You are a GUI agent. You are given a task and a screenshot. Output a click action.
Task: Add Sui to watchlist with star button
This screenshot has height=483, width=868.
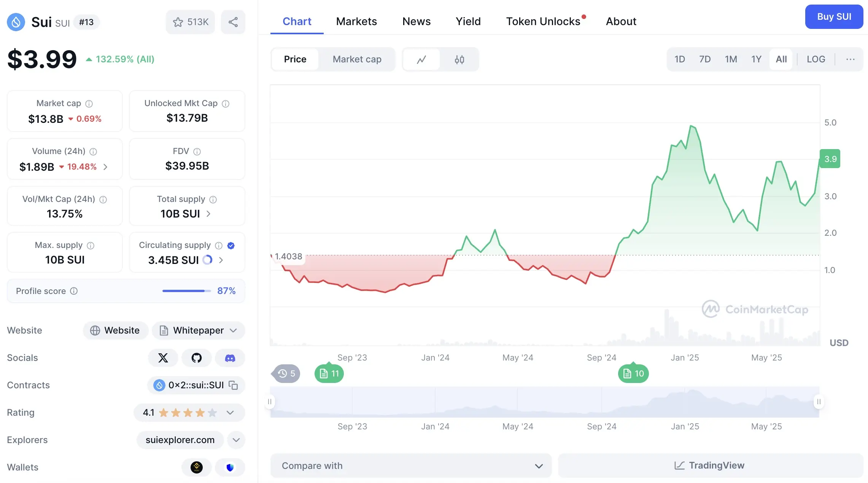[x=190, y=22]
